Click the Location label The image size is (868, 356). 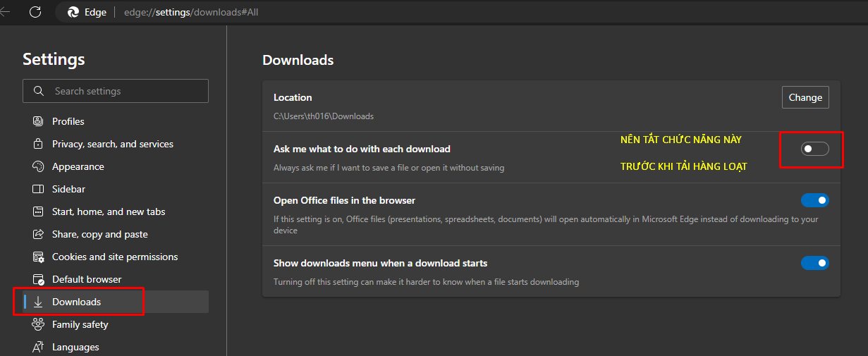point(293,97)
